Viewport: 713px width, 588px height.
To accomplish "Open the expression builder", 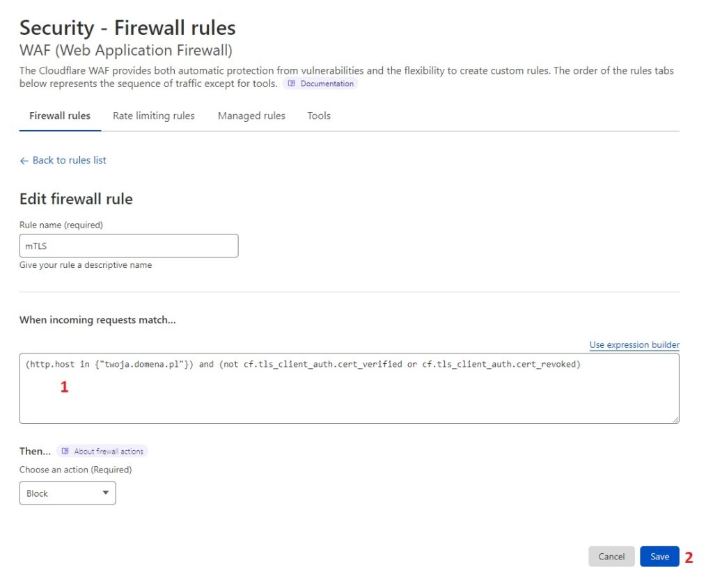I will pyautogui.click(x=634, y=344).
